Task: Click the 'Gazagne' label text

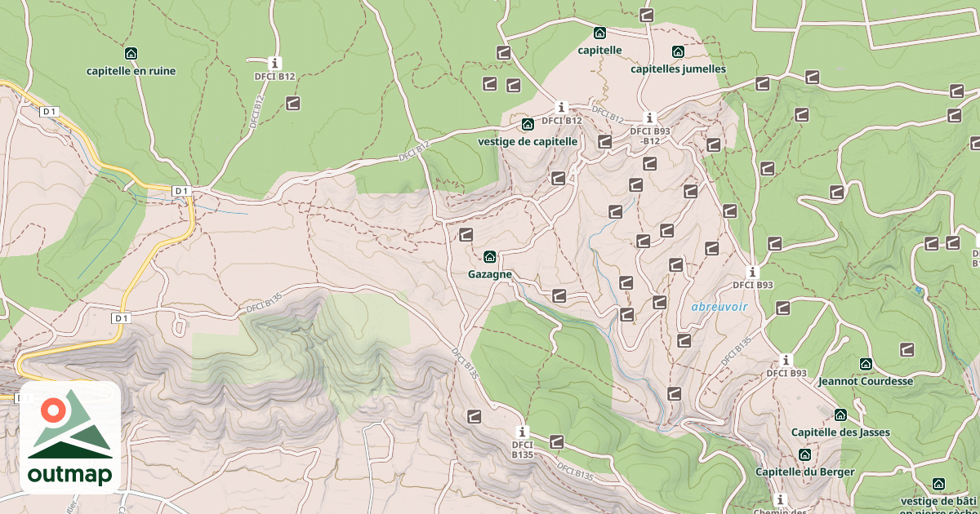Action: pyautogui.click(x=490, y=274)
